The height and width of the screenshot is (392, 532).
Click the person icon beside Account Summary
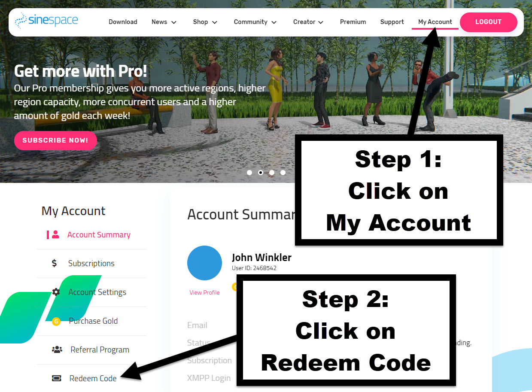55,234
